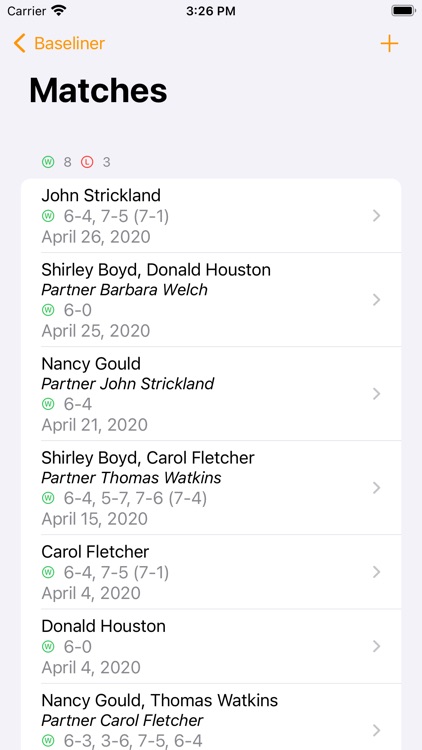Viewport: 422px width, 750px height.
Task: Tap Partner Barbara Welch line
Action: (124, 290)
